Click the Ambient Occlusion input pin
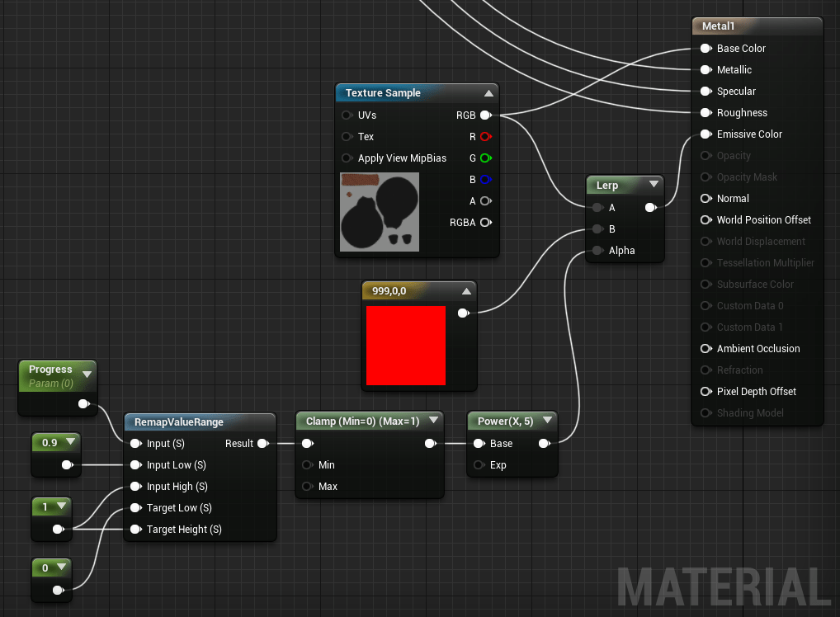Screen dimensions: 840x617 tap(706, 349)
